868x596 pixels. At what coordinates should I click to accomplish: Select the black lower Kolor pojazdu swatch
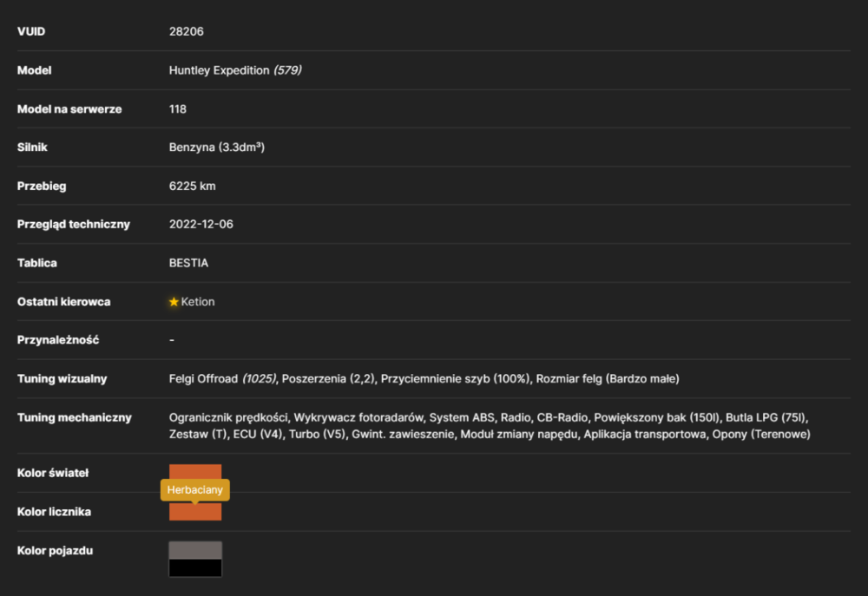pos(195,567)
